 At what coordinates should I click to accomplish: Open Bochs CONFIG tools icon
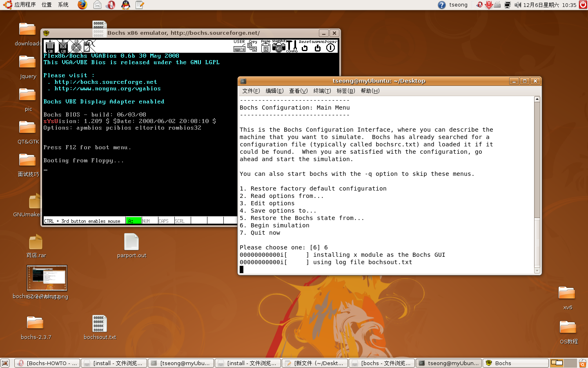pos(292,46)
